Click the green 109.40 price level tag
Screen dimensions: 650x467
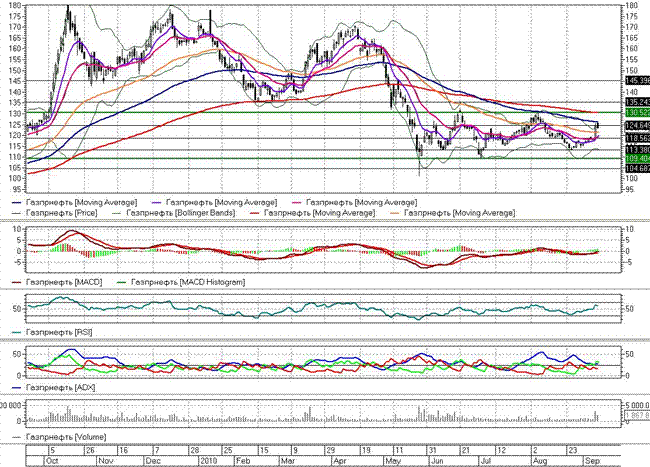(637, 159)
